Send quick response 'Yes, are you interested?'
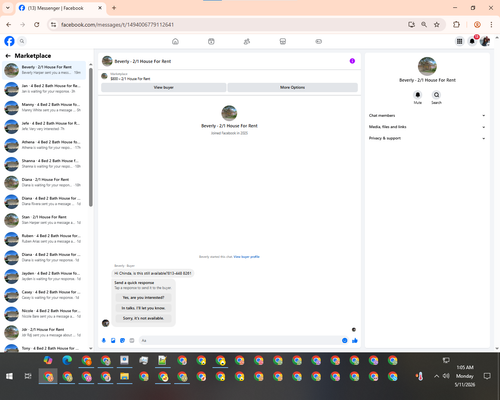This screenshot has height=400, width=500. pos(143,297)
